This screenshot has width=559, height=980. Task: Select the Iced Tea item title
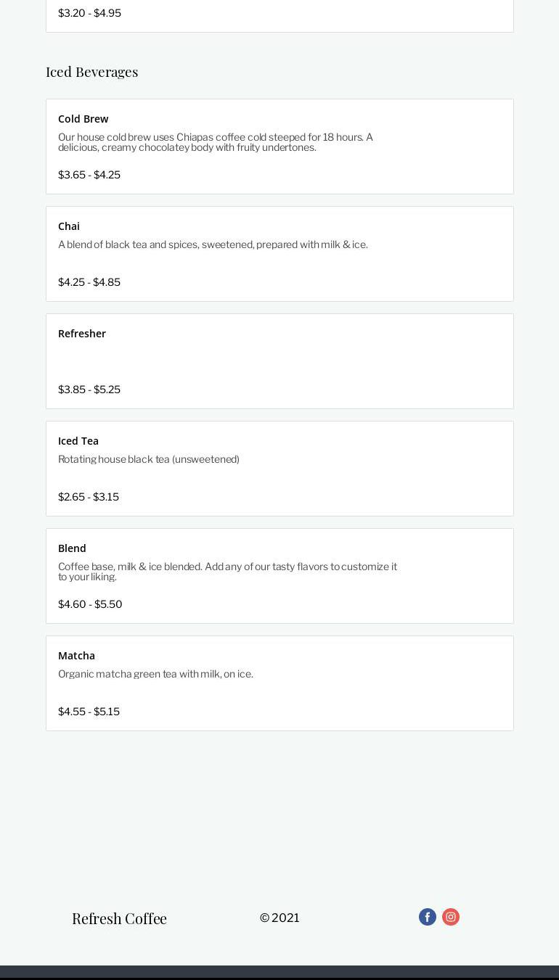(x=78, y=441)
